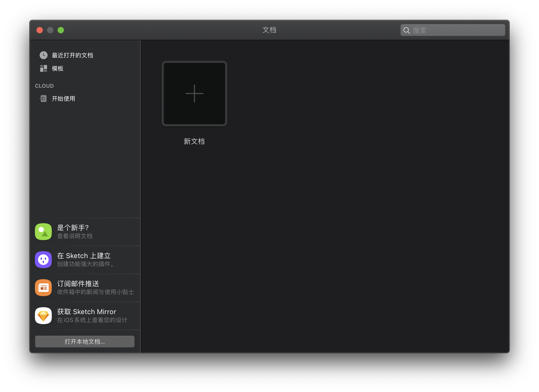
Task: Select 开始使用 under CLOUD
Action: [x=63, y=99]
